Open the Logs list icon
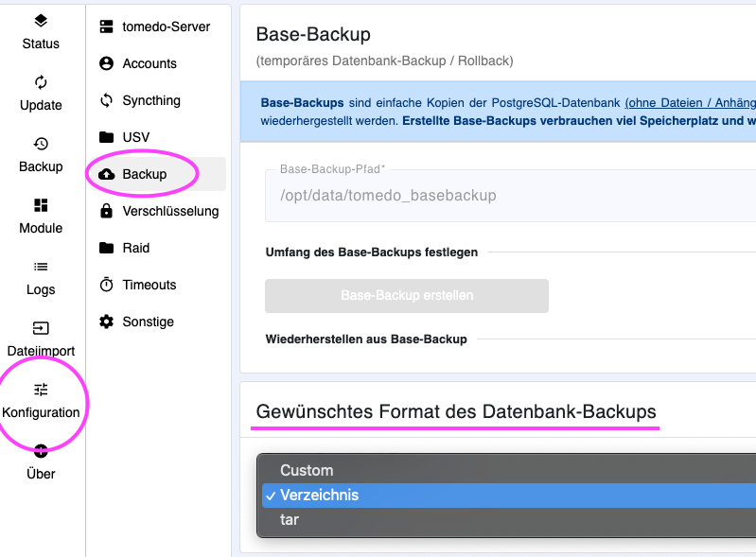Screen dimensions: 756x557 tap(41, 267)
